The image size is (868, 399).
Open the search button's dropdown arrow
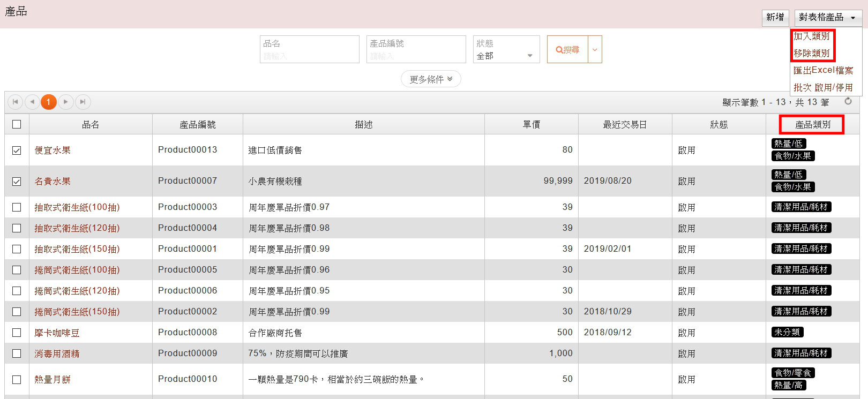tap(595, 49)
